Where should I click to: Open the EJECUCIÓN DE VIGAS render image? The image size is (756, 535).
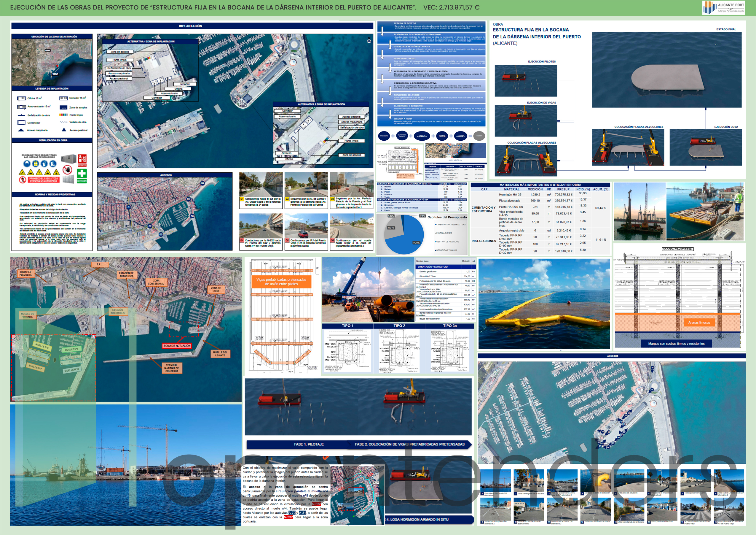pos(526,121)
